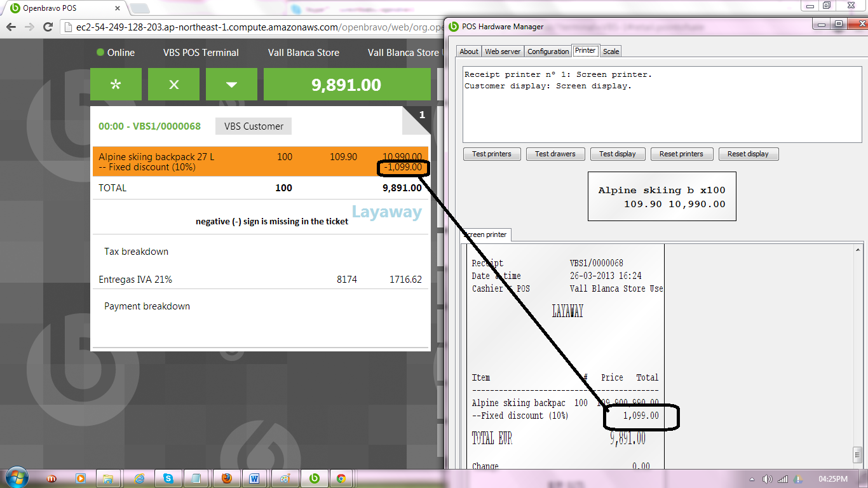
Task: Switch to the Scale tab
Action: (x=611, y=51)
